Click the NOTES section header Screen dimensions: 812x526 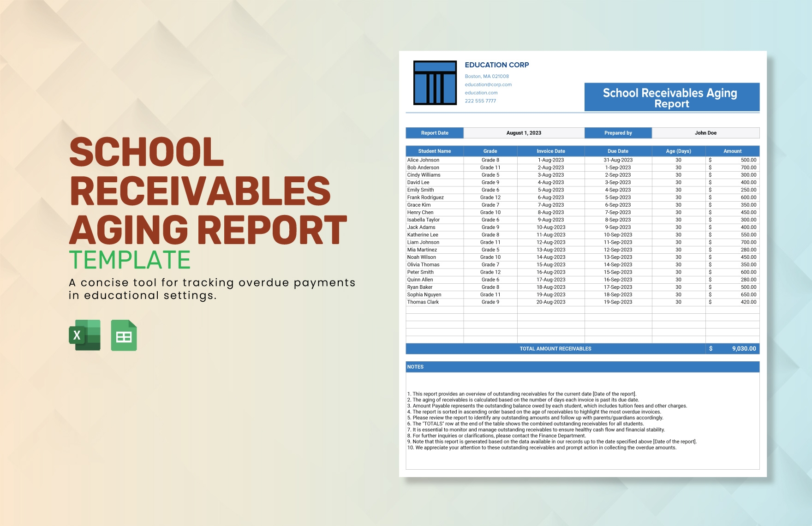click(583, 367)
